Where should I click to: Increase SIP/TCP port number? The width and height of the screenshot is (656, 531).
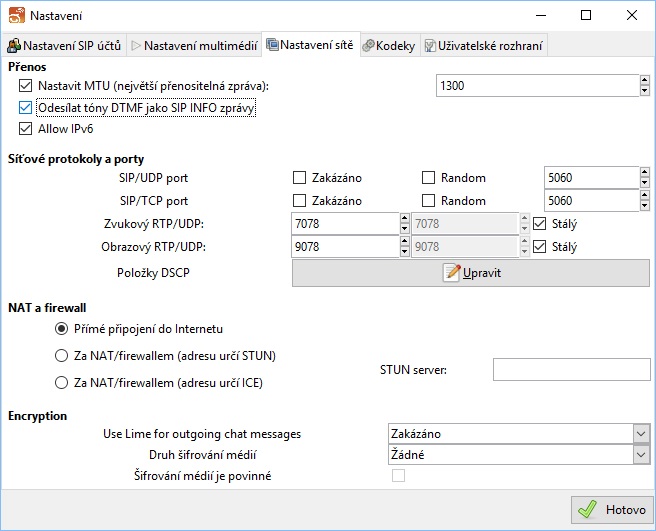(644, 195)
